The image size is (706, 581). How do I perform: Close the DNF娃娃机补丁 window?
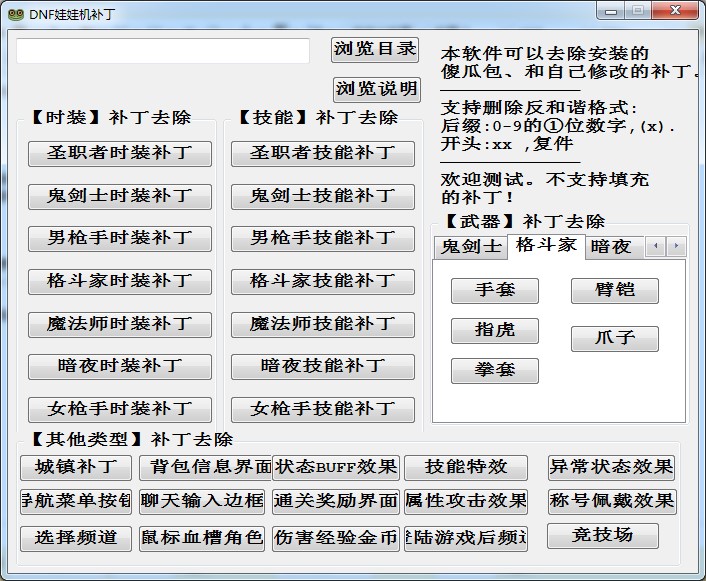(674, 10)
